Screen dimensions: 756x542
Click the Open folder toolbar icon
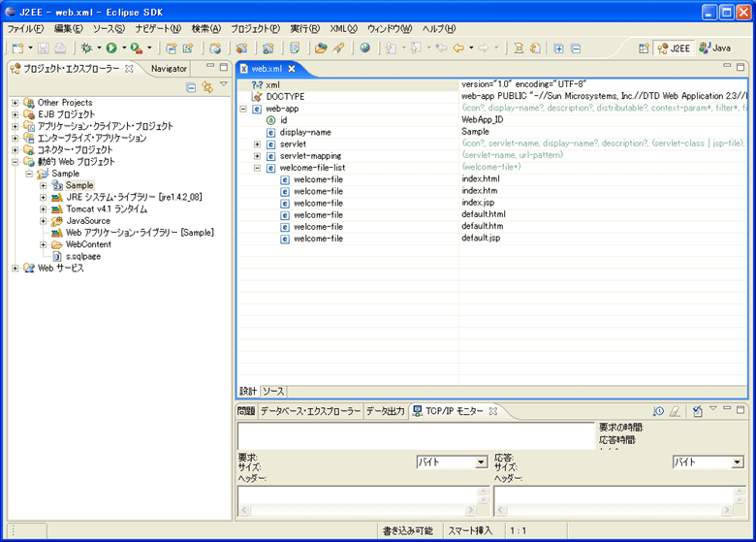[x=321, y=48]
